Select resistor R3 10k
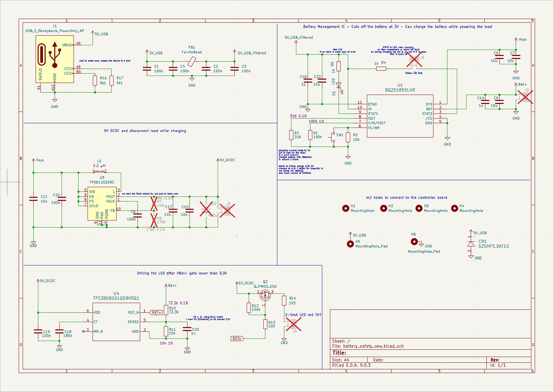Image resolution: width=554 pixels, height=392 pixels. (x=348, y=137)
